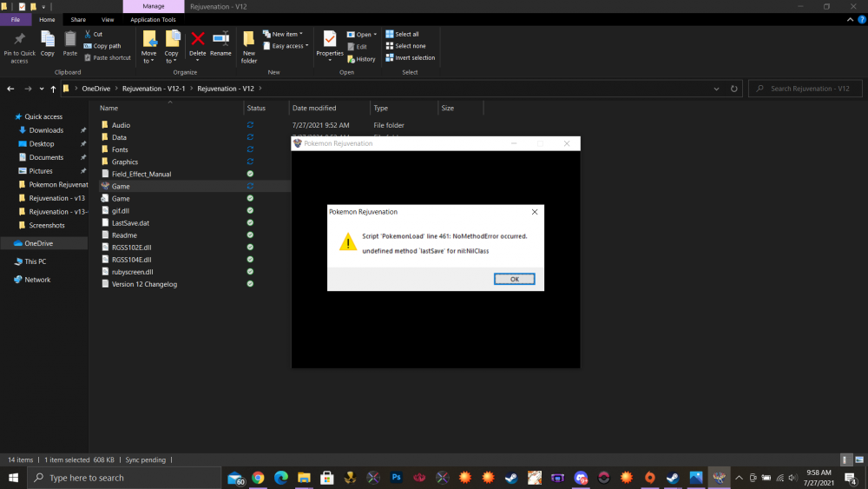Image resolution: width=868 pixels, height=489 pixels.
Task: Open Google Chrome from the taskbar
Action: (258, 478)
